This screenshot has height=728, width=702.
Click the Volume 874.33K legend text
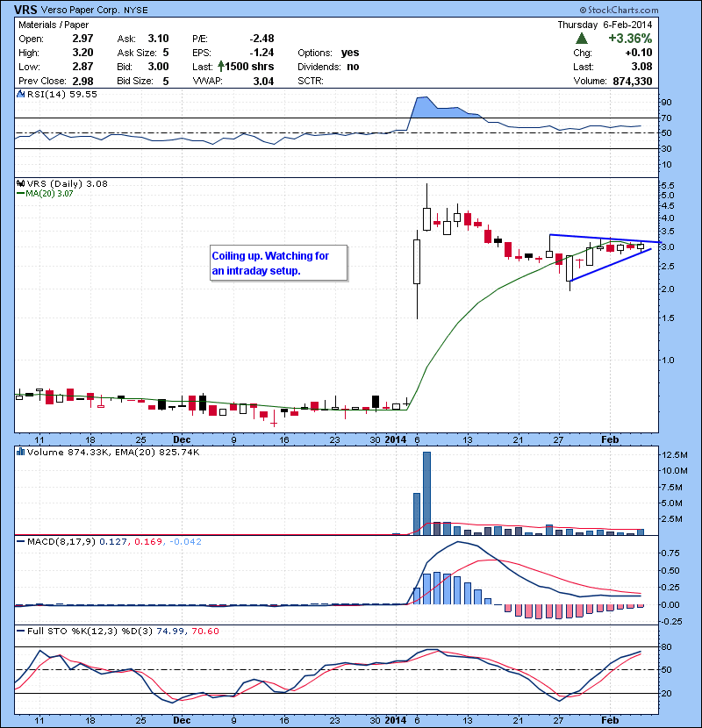point(67,453)
